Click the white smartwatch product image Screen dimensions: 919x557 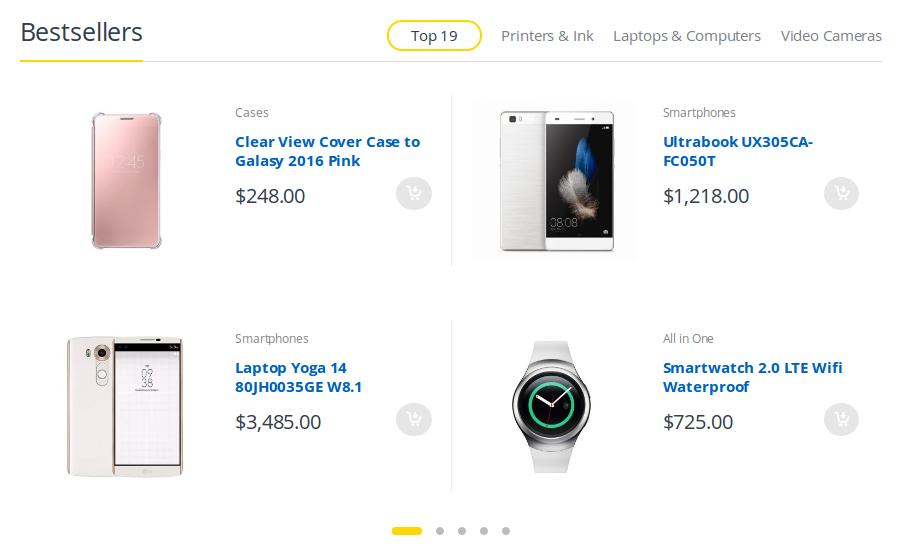(551, 406)
